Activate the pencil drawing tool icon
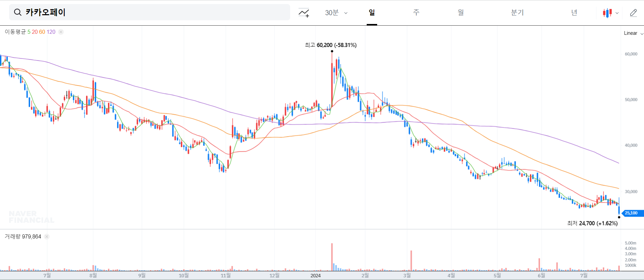 pos(633,13)
